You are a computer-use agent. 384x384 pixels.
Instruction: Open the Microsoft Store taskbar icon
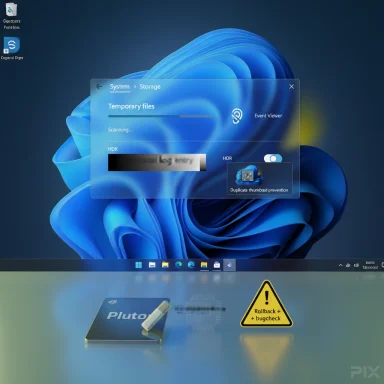(x=217, y=265)
